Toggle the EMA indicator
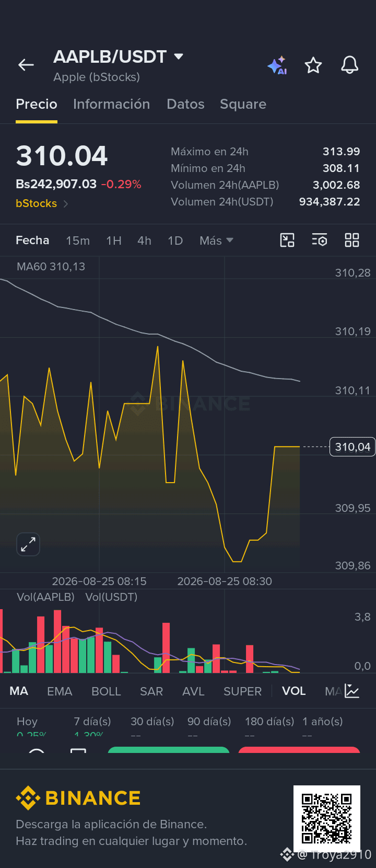Screen dimensions: 376x868 click(60, 691)
